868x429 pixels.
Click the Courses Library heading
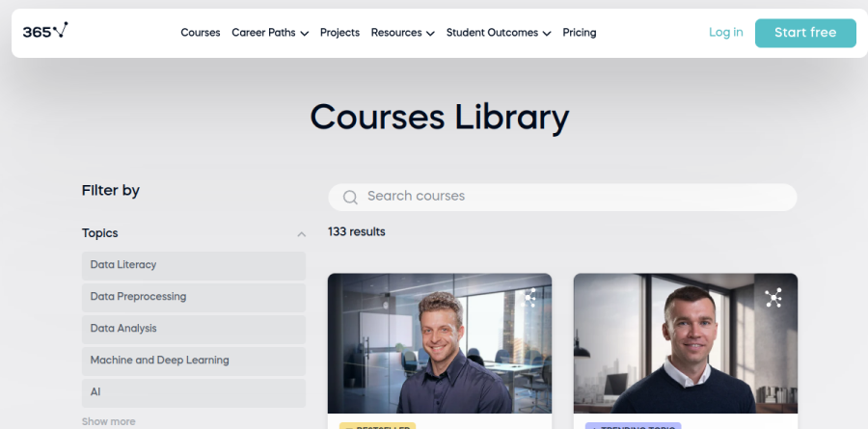coord(440,118)
